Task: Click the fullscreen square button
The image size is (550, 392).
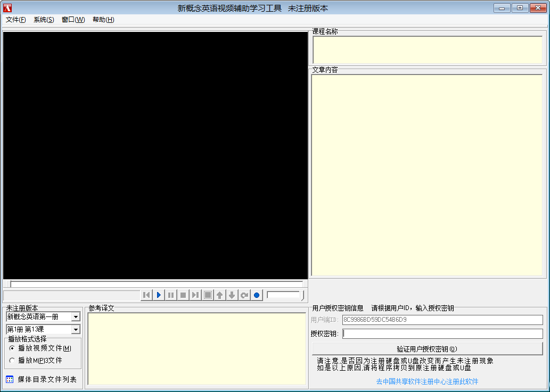Action: click(208, 295)
